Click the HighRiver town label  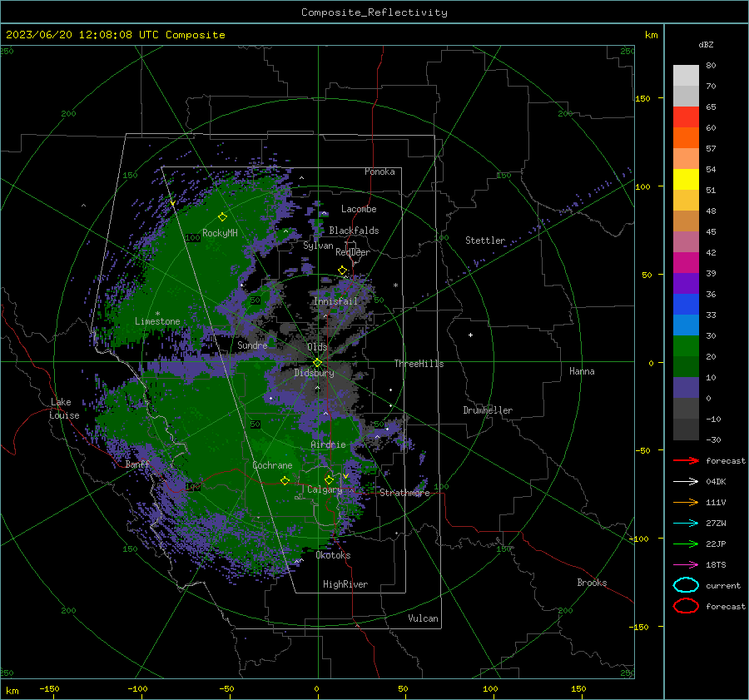(x=345, y=584)
